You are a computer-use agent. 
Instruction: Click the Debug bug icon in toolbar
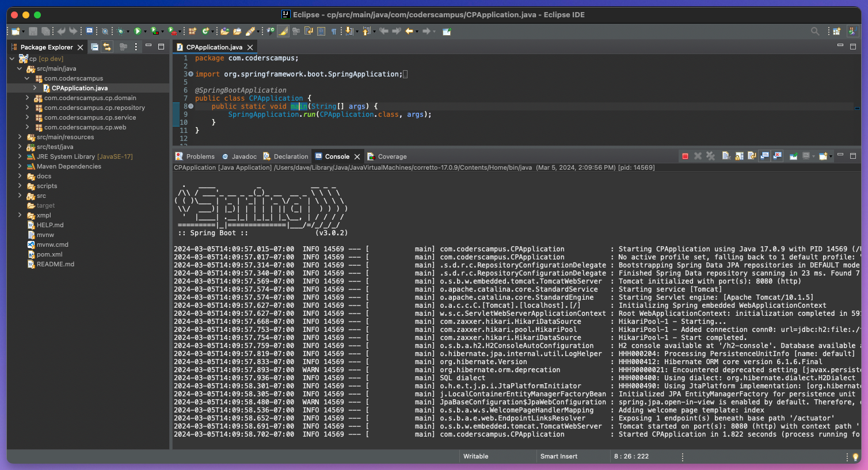(120, 31)
